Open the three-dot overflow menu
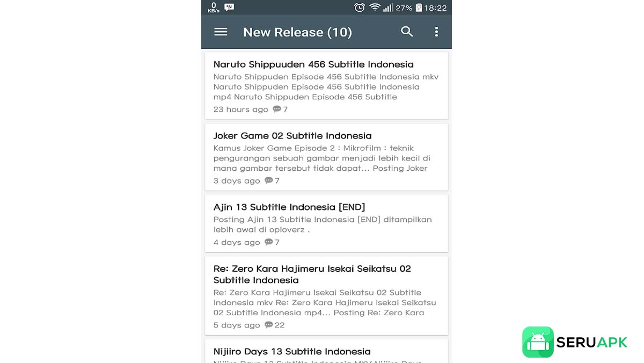Image resolution: width=644 pixels, height=363 pixels. 436,32
